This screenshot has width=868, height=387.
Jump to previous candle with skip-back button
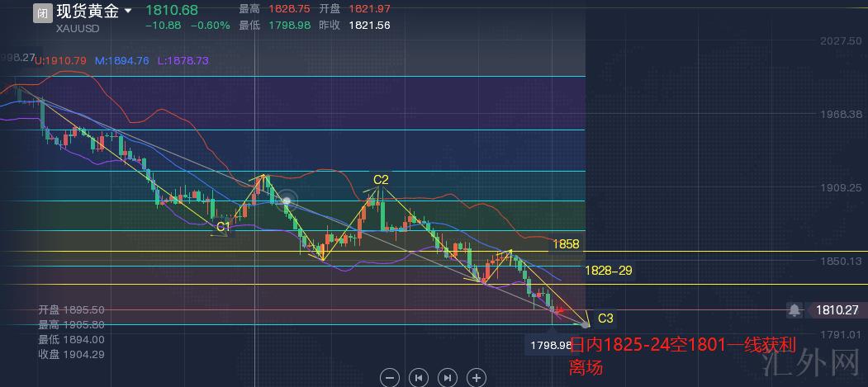(x=419, y=377)
